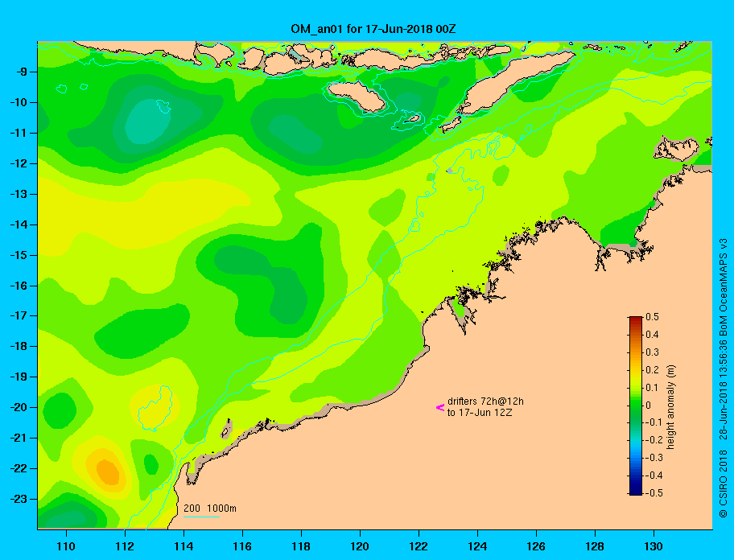Click the green midpoint of the colorbar
734x560 pixels.
pos(636,406)
